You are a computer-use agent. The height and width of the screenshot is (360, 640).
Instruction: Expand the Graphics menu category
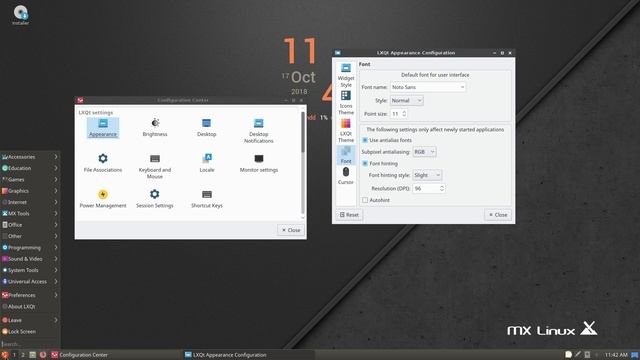[x=30, y=191]
